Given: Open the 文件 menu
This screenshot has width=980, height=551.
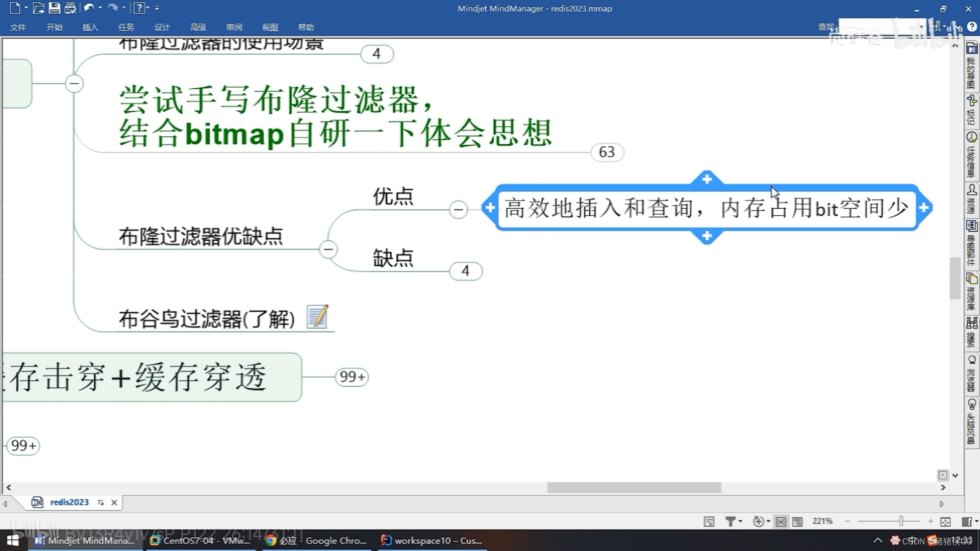Looking at the screenshot, I should tap(18, 27).
